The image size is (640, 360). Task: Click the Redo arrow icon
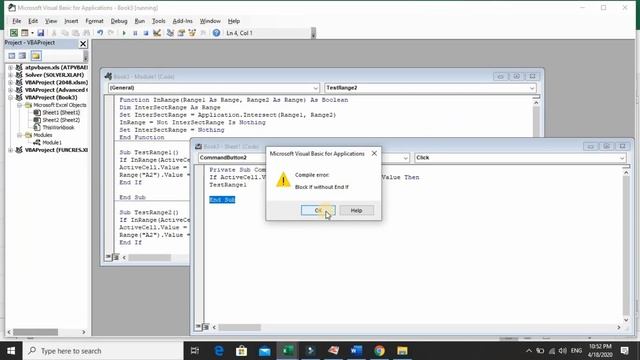click(x=111, y=33)
